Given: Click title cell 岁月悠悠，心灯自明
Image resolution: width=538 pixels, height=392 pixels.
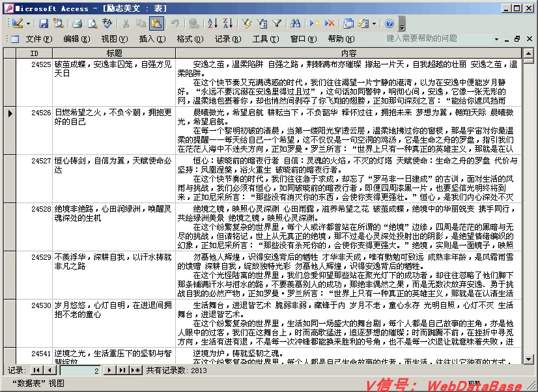Looking at the screenshot, I should (114, 323).
